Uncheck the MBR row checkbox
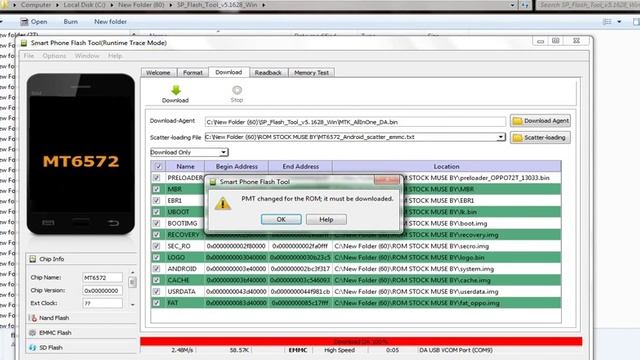This screenshot has height=360, width=640. pos(156,189)
